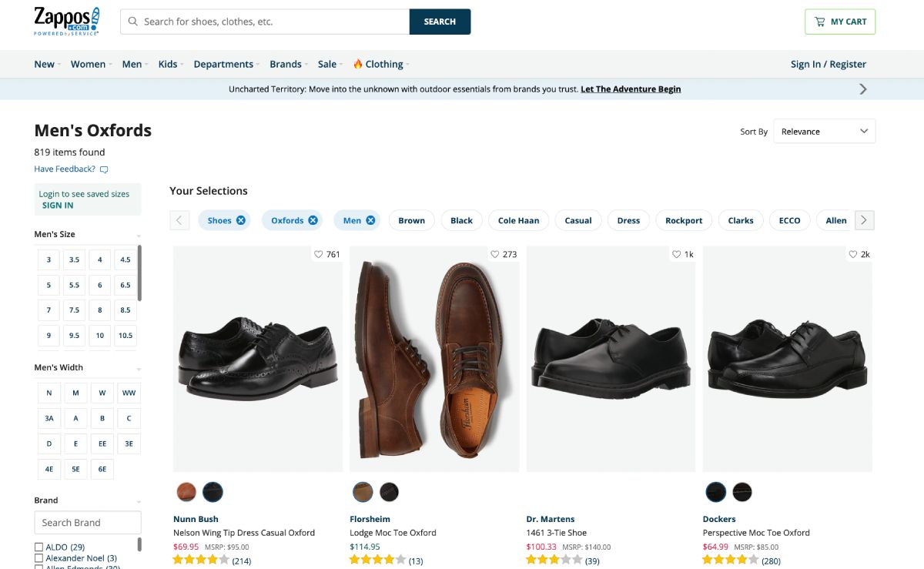The image size is (924, 569).
Task: Select brown color swatch for Nunn Bush shoe
Action: tap(186, 491)
